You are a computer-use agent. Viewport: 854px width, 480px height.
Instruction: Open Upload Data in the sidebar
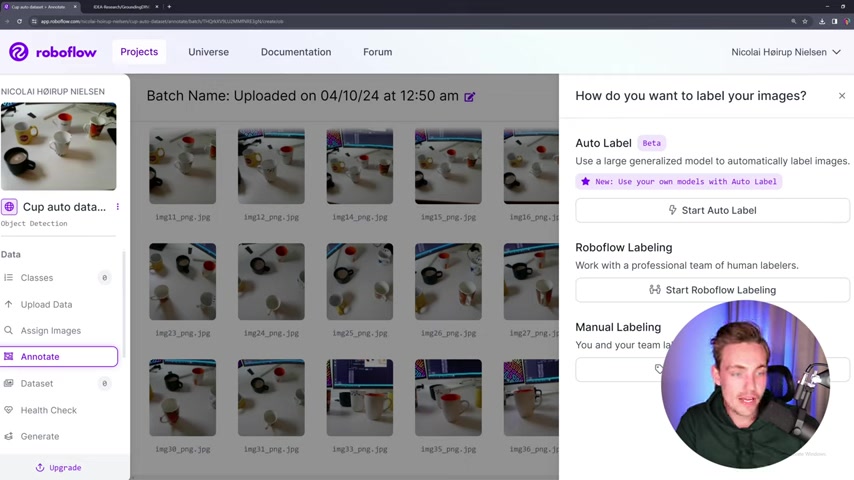point(59,305)
